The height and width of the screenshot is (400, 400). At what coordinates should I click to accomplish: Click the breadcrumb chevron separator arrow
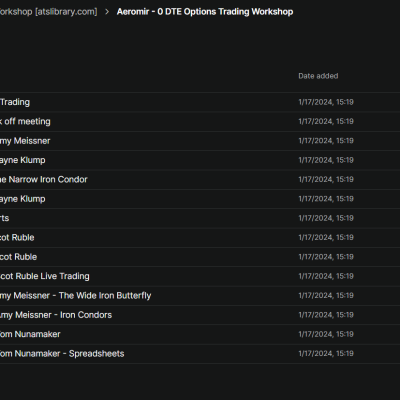107,12
